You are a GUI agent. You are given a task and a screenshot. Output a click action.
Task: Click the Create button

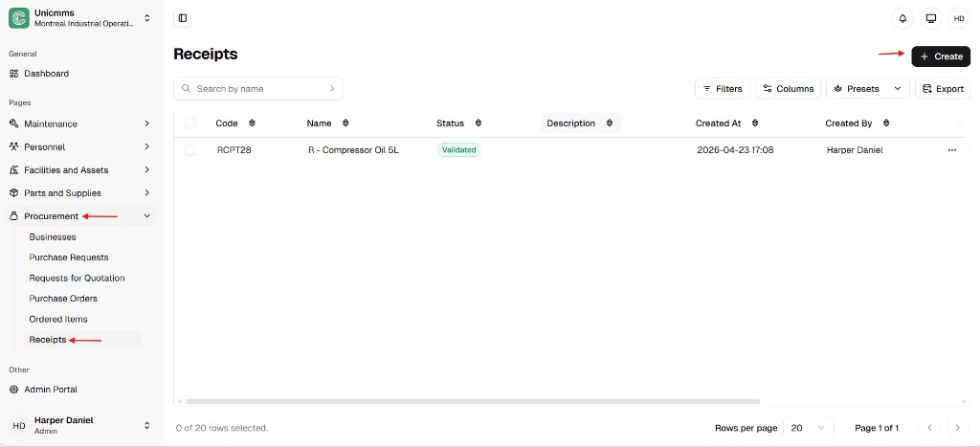[x=941, y=56]
